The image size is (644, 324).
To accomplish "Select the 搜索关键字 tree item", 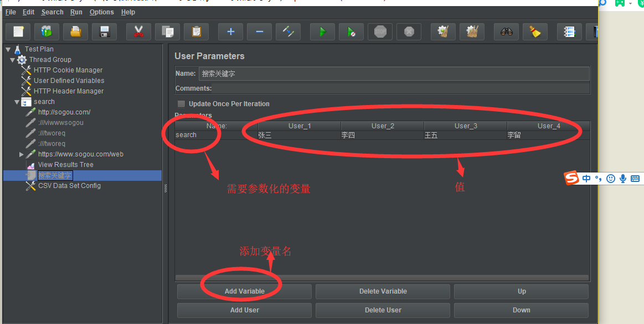I will coord(55,175).
